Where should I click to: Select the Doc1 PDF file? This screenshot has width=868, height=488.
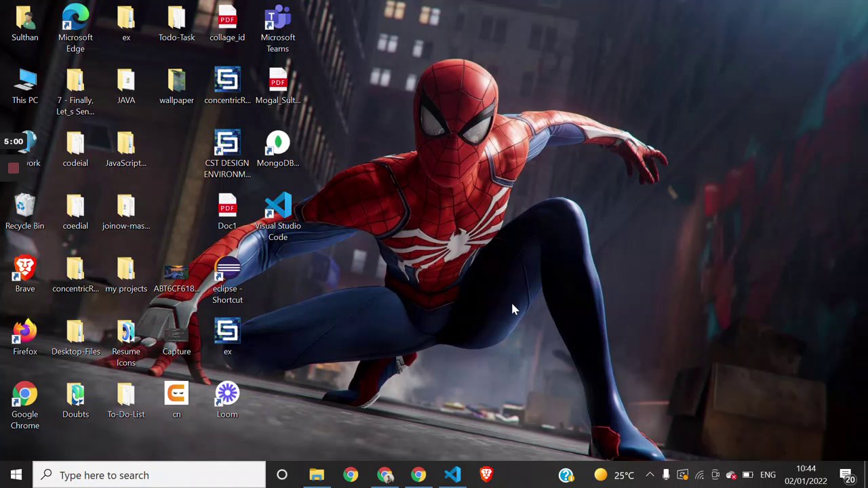tap(227, 212)
